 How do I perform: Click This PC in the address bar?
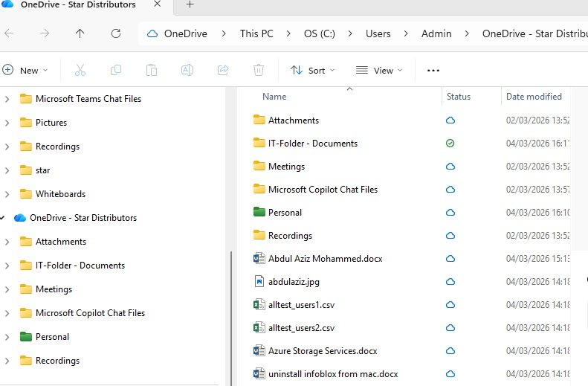[x=257, y=33]
